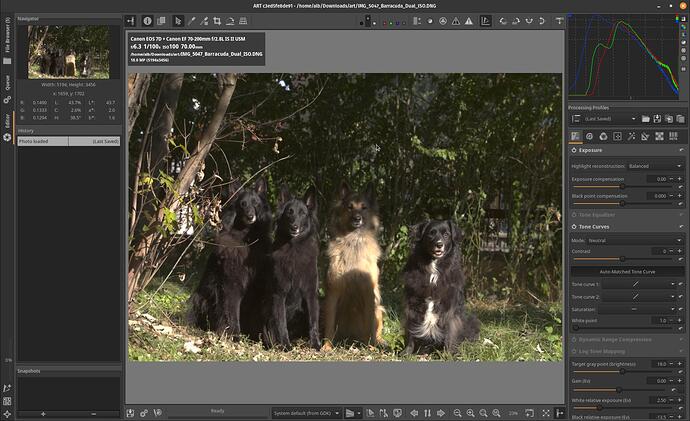This screenshot has width=690, height=421.
Task: Click the zoom out magnifier icon
Action: tap(457, 412)
